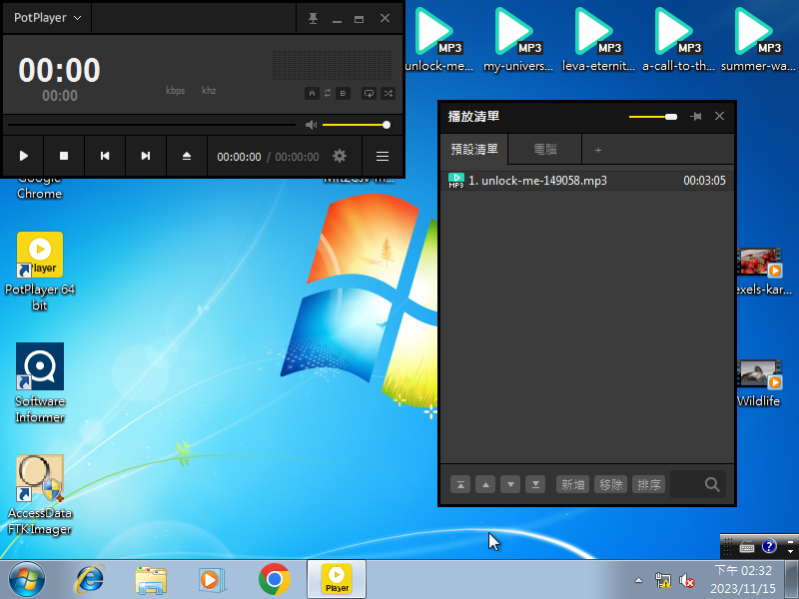This screenshot has height=599, width=799.
Task: Mute sound via PotPlayer speaker icon
Action: [x=311, y=125]
